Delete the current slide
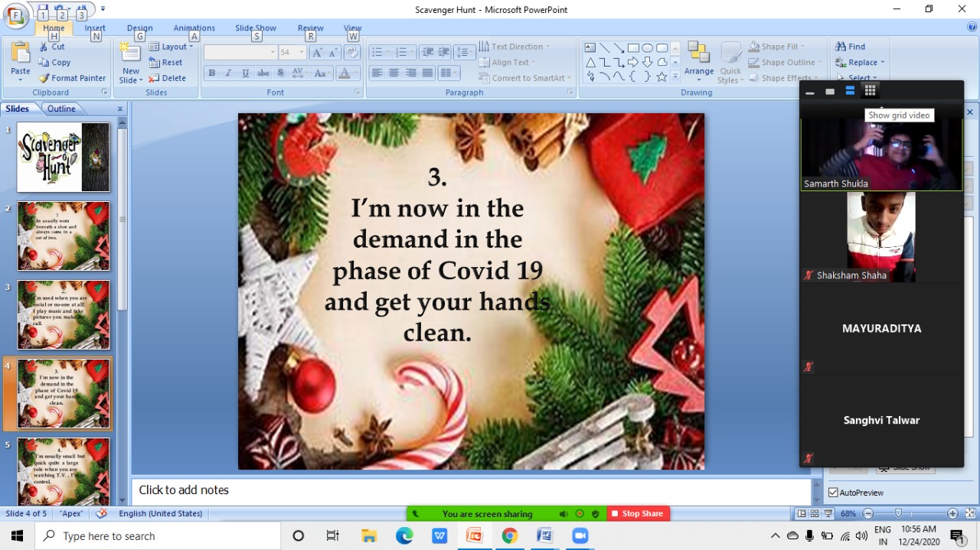 pyautogui.click(x=168, y=78)
